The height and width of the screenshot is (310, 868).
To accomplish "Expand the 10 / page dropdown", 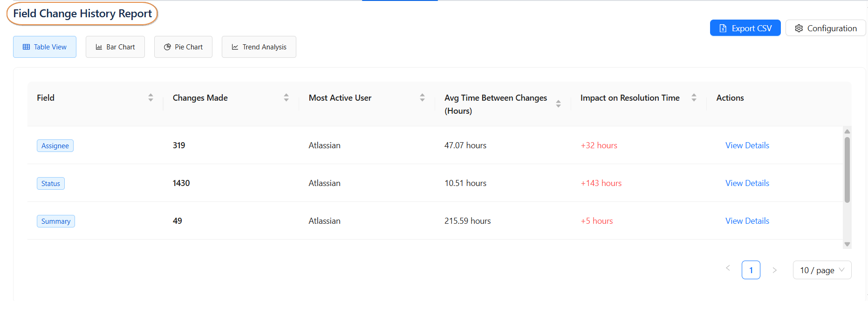I will [x=822, y=270].
